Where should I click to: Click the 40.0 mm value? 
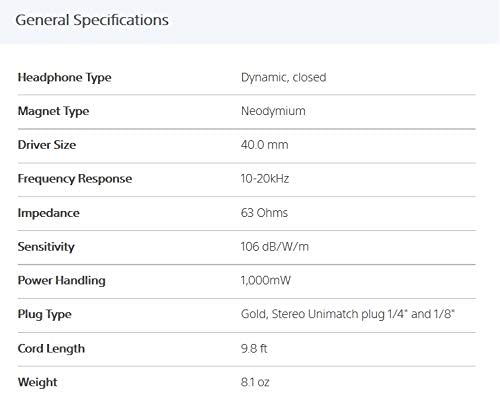pos(264,145)
